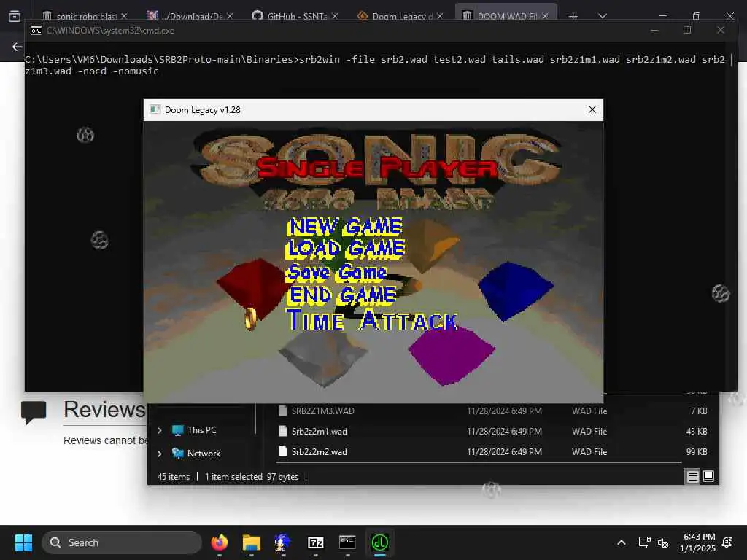
Task: Open File Explorer from the taskbar
Action: coord(251,542)
